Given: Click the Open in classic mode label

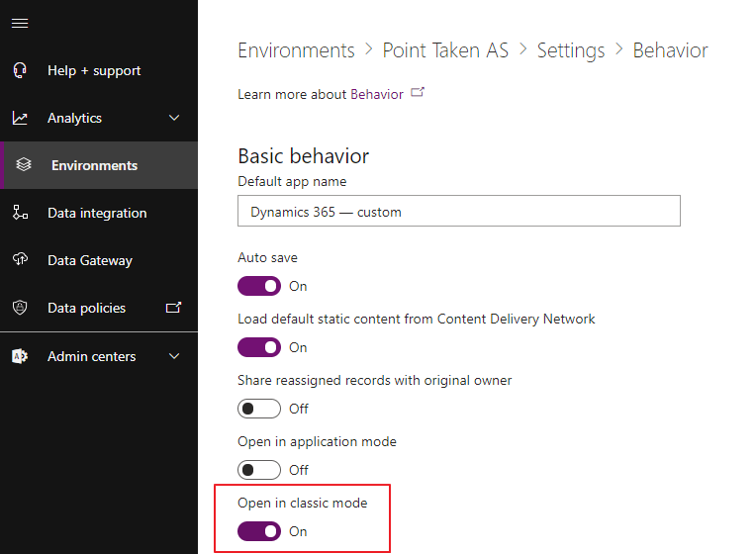Looking at the screenshot, I should point(303,503).
